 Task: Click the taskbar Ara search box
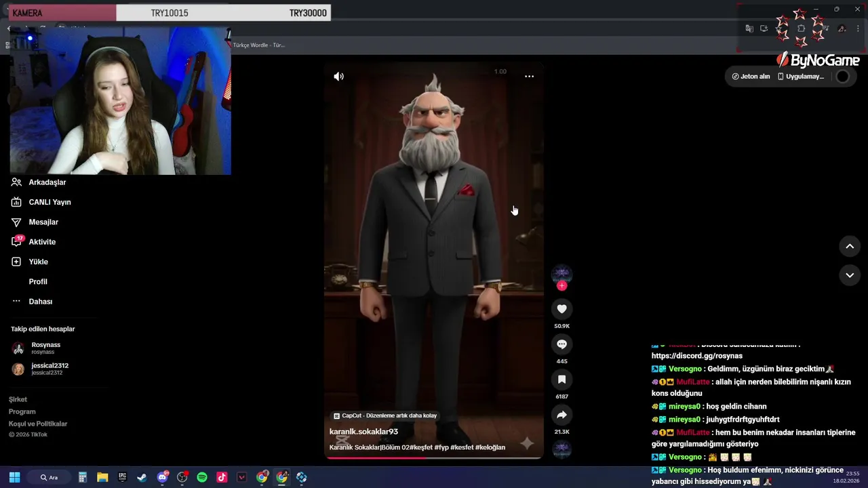coord(50,477)
